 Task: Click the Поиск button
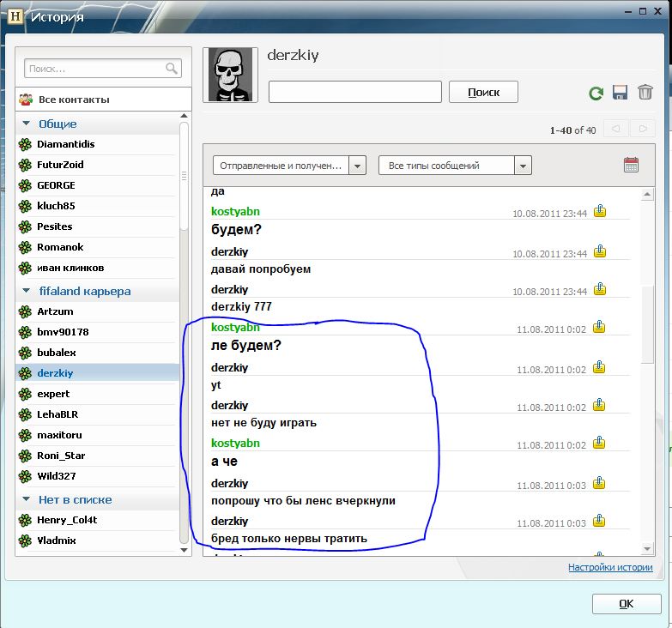tap(483, 92)
